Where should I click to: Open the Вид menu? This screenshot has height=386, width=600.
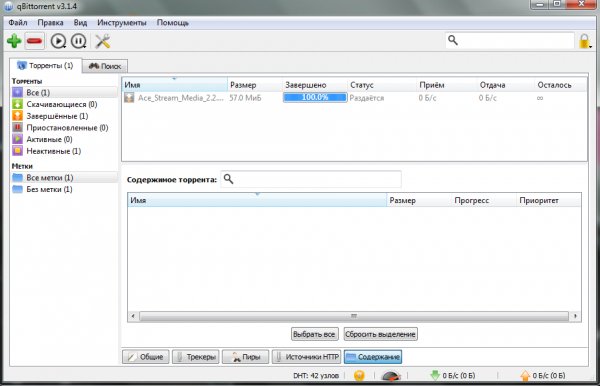(x=80, y=23)
